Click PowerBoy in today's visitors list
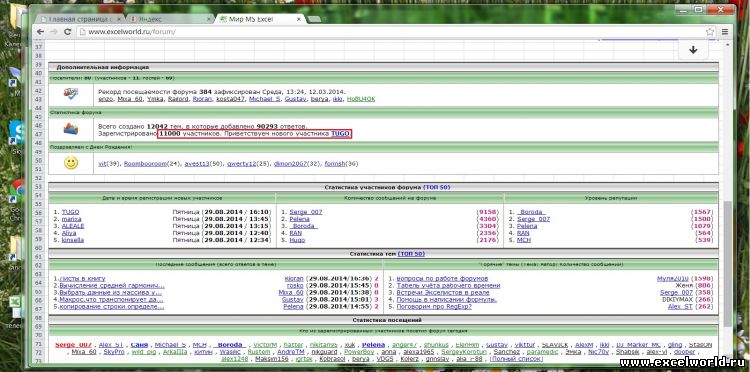Image resolution: width=750 pixels, height=372 pixels. point(359,352)
